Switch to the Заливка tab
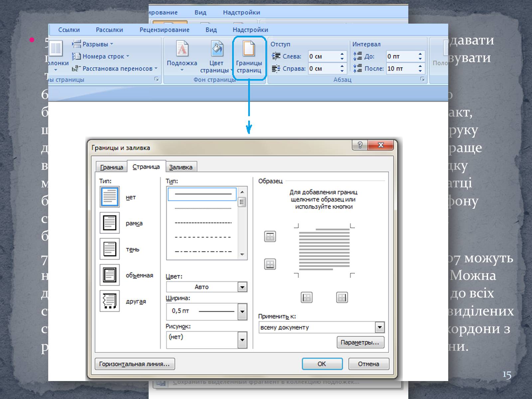532x399 pixels. pyautogui.click(x=181, y=167)
